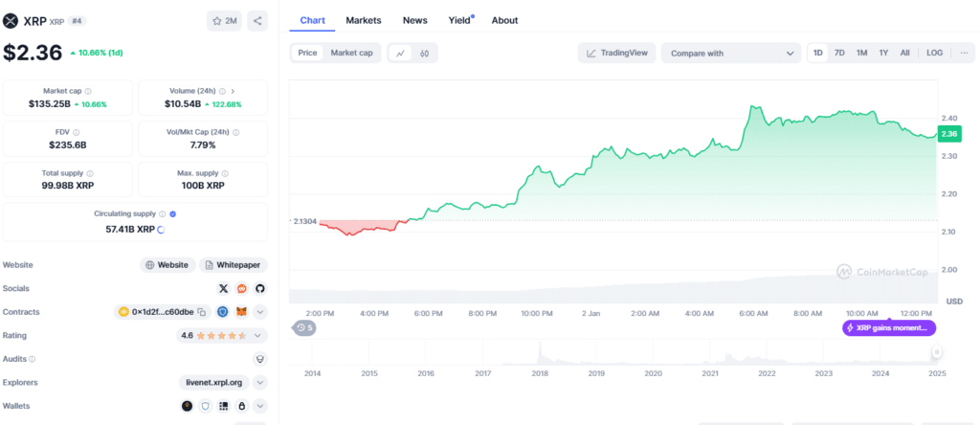Select candlestick chart style
This screenshot has width=980, height=425.
pyautogui.click(x=424, y=54)
